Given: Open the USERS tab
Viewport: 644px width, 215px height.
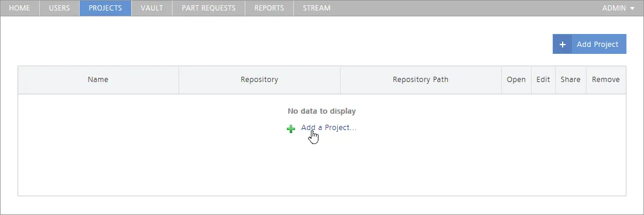Looking at the screenshot, I should point(59,8).
